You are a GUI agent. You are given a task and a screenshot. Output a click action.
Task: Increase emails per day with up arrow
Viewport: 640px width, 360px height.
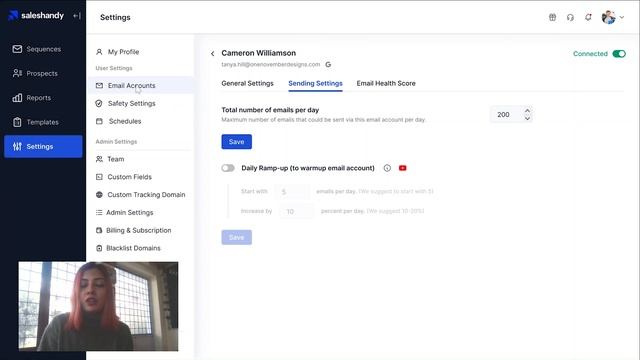coord(527,111)
